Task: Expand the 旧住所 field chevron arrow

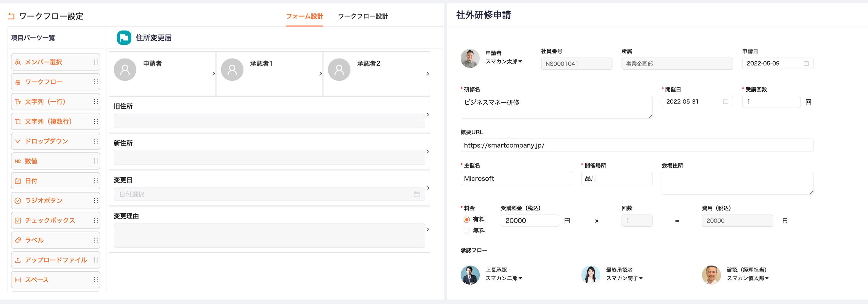Action: pyautogui.click(x=428, y=115)
